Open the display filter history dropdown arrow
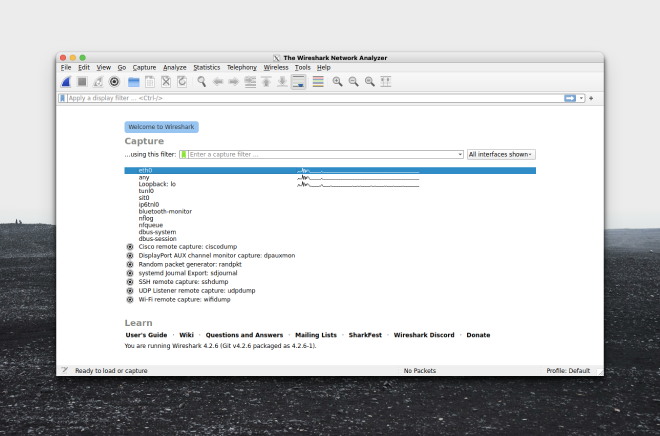 pyautogui.click(x=581, y=98)
